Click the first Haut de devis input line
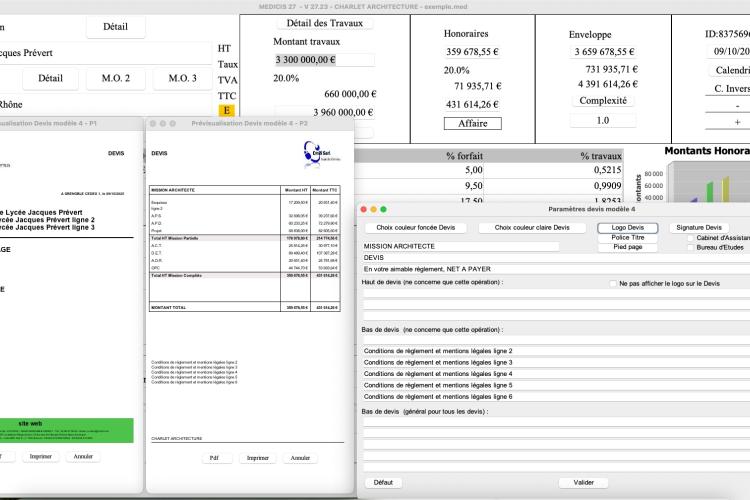The height and width of the screenshot is (500, 750). 556,293
